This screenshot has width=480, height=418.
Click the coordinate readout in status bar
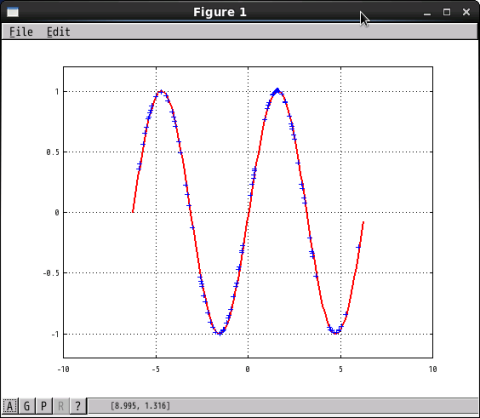click(x=140, y=406)
